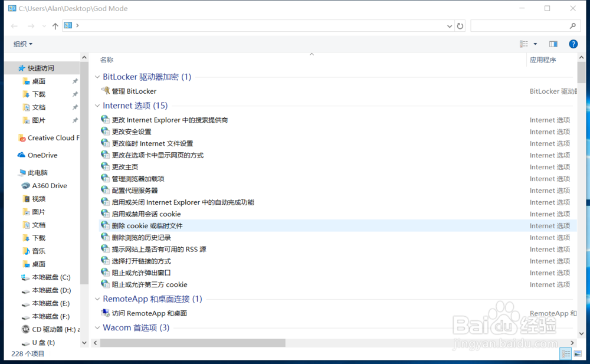Screen dimensions: 590x364
Task: Open the 视频 folder under 此电脑
Action: point(38,199)
